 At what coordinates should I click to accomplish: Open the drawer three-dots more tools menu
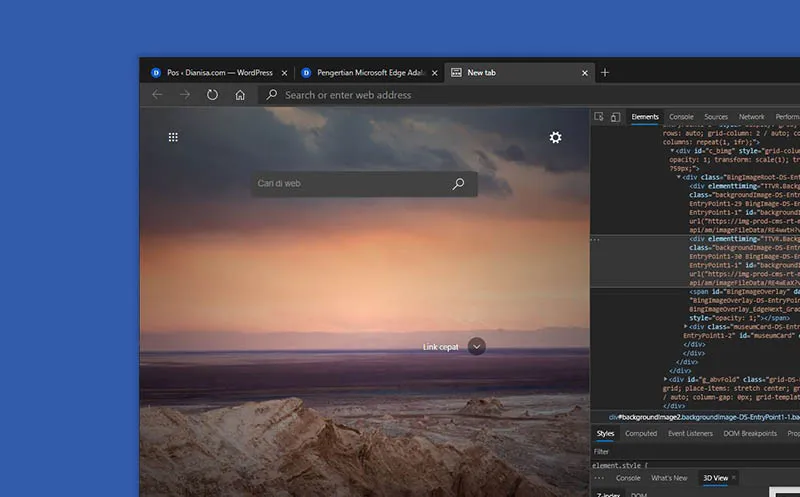tap(599, 478)
